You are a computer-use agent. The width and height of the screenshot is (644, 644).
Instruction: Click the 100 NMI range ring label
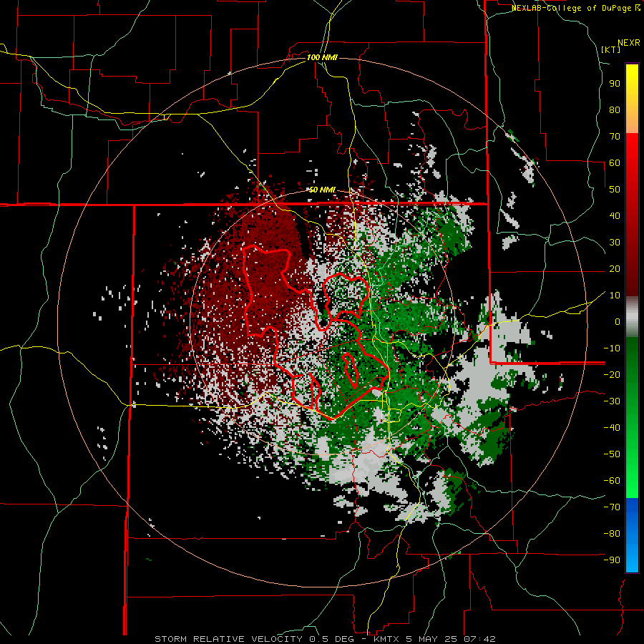(322, 57)
